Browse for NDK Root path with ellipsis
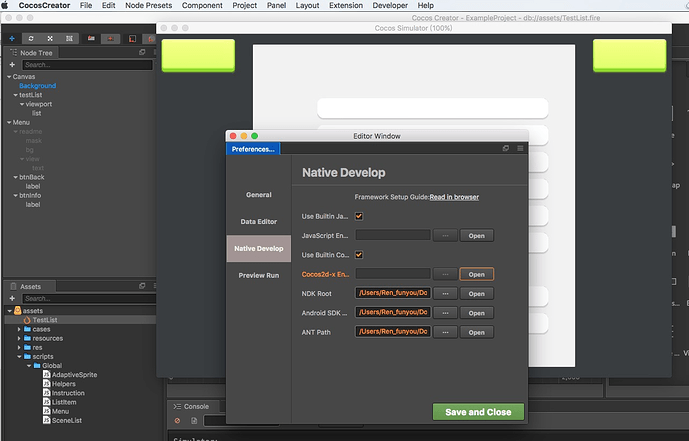This screenshot has height=441, width=689. pyautogui.click(x=445, y=294)
